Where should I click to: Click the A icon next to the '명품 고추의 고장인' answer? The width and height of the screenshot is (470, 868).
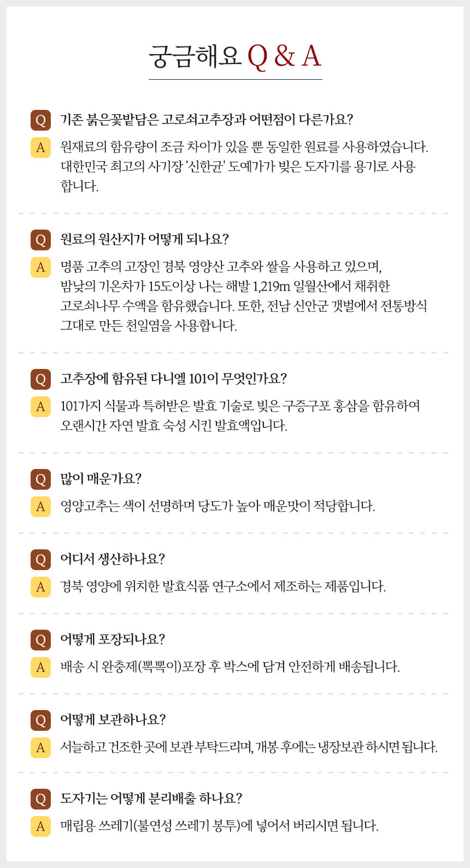point(40,267)
